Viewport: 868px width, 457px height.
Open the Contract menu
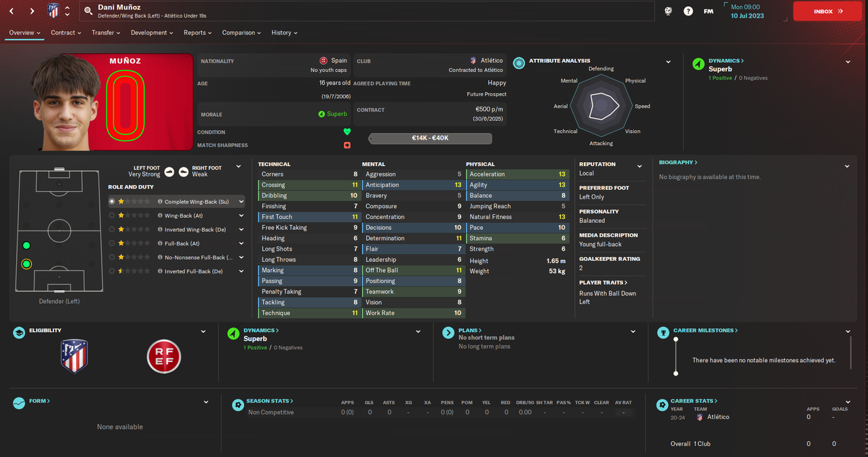tap(66, 33)
